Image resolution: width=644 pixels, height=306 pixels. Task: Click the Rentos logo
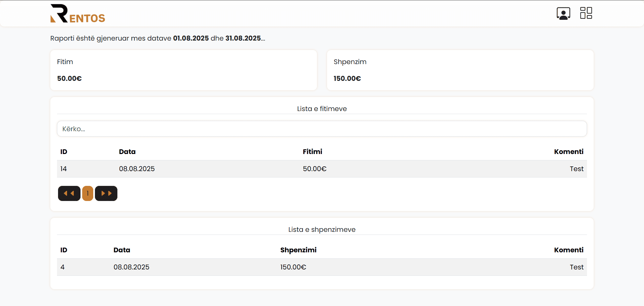click(x=77, y=13)
